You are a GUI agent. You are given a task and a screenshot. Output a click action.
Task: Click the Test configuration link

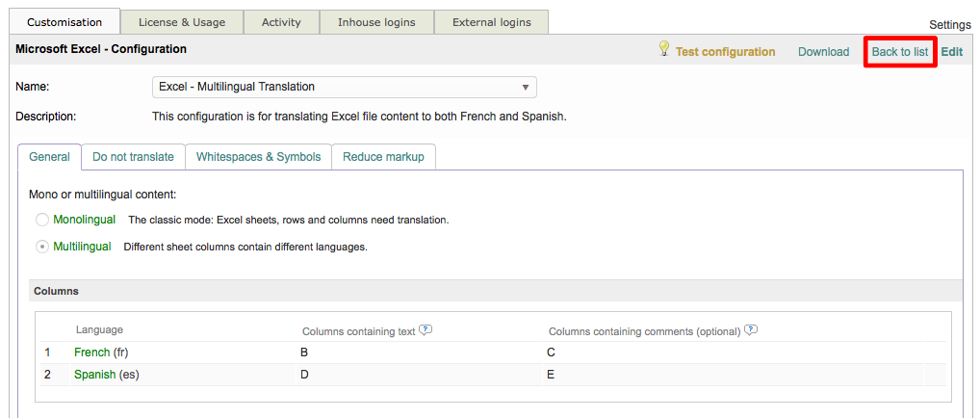pyautogui.click(x=724, y=52)
